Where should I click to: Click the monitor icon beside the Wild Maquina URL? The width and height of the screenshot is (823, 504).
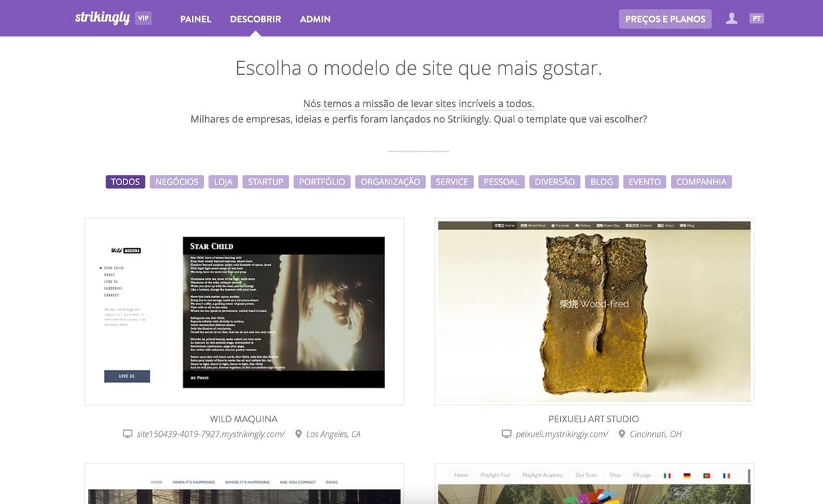[128, 433]
